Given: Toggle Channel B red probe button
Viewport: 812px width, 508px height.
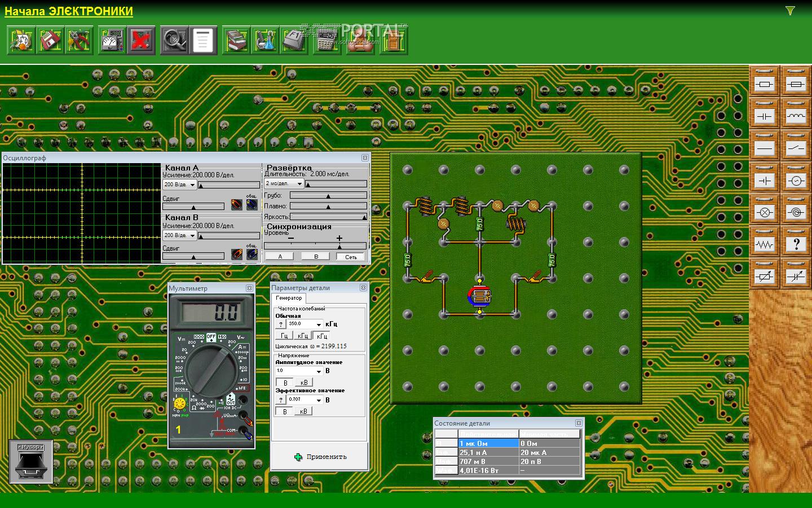Looking at the screenshot, I should pyautogui.click(x=237, y=254).
